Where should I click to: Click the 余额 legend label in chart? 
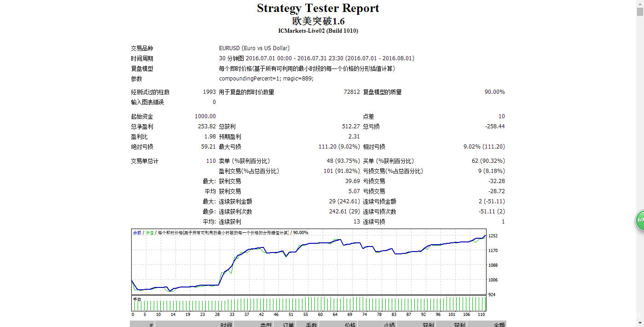click(x=137, y=233)
